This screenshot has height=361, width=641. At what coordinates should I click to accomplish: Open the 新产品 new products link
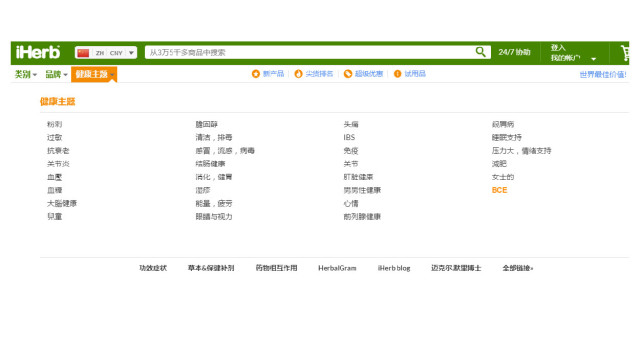273,74
